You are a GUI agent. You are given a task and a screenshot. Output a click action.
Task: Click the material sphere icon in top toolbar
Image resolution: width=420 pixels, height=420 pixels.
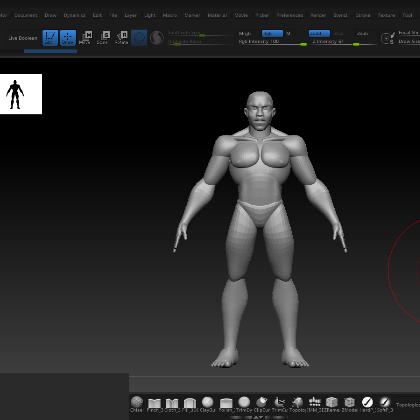pyautogui.click(x=156, y=38)
